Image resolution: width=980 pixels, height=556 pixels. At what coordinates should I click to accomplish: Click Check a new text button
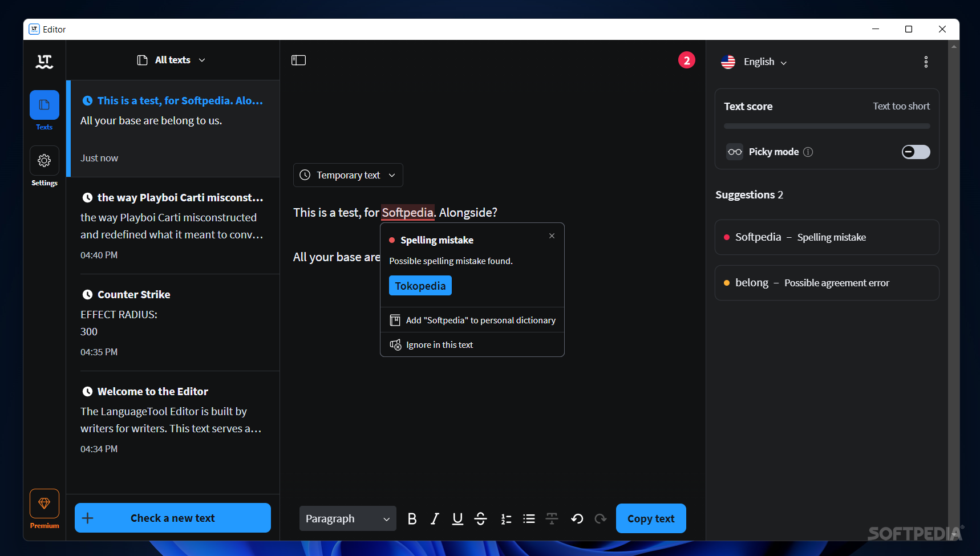pyautogui.click(x=173, y=518)
